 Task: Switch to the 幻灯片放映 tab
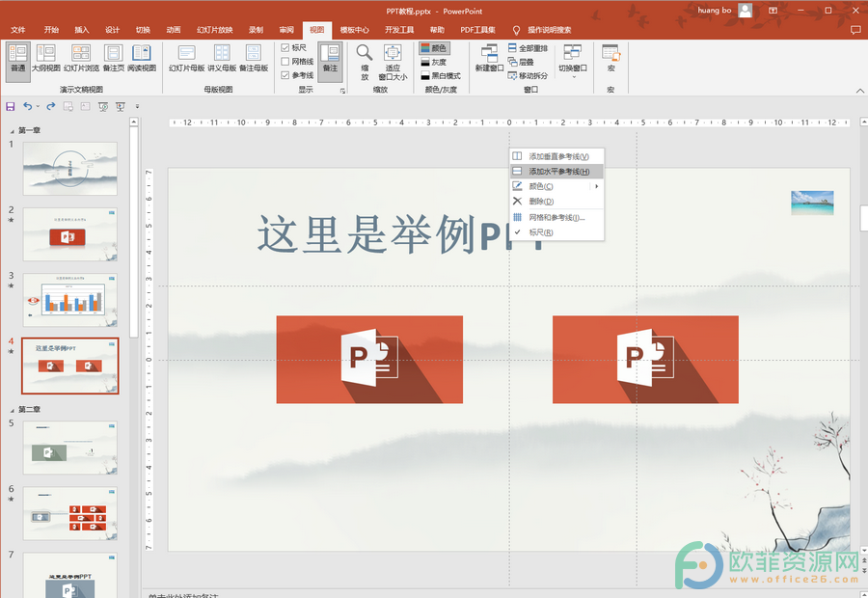(215, 30)
